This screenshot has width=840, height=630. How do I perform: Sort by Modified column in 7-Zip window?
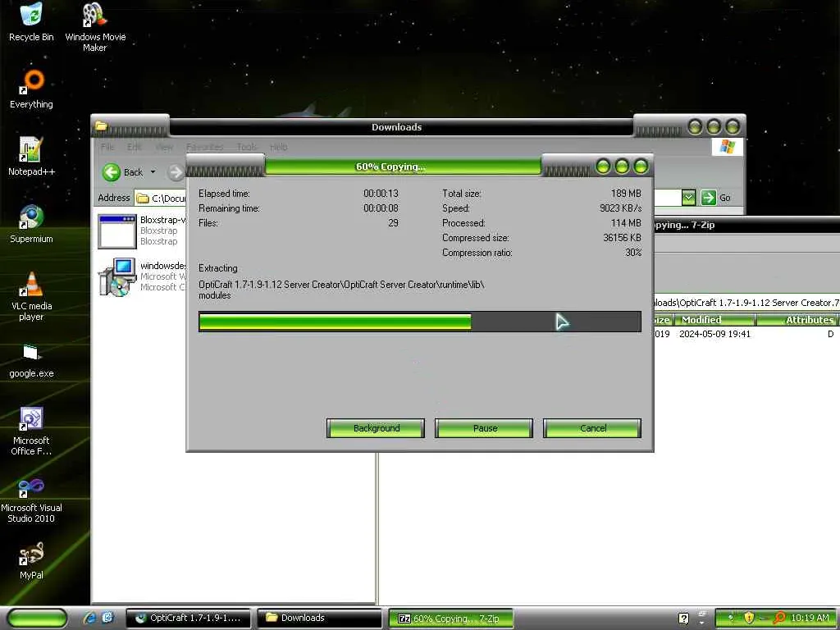(x=714, y=320)
